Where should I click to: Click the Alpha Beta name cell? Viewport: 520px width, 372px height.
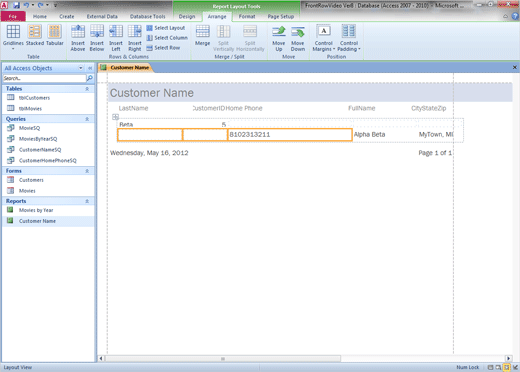(x=369, y=135)
